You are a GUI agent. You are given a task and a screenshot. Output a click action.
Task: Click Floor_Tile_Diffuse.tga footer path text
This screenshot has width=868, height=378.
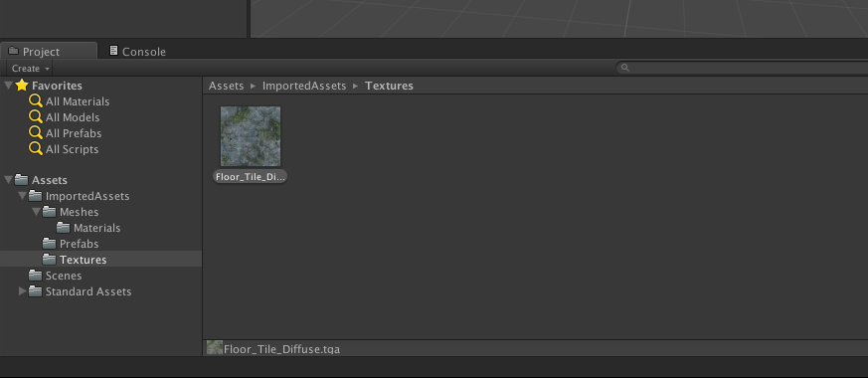[x=281, y=349]
